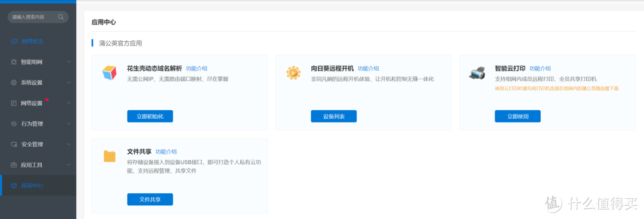
Task: Click the 立即初始化 button
Action: 150,116
